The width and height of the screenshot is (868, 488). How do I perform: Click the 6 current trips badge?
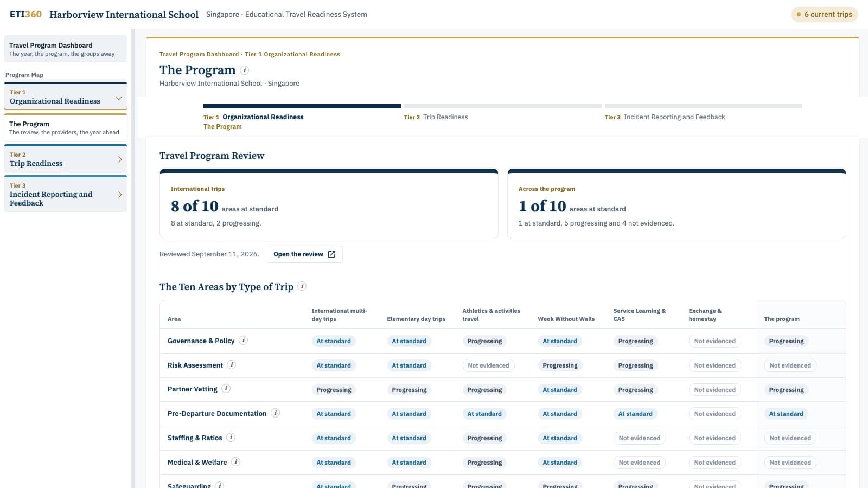[x=824, y=14]
